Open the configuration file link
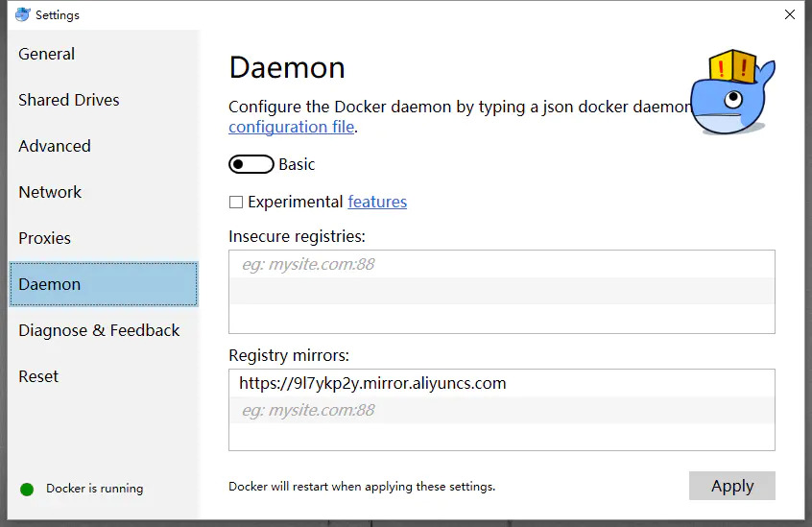 [x=292, y=127]
